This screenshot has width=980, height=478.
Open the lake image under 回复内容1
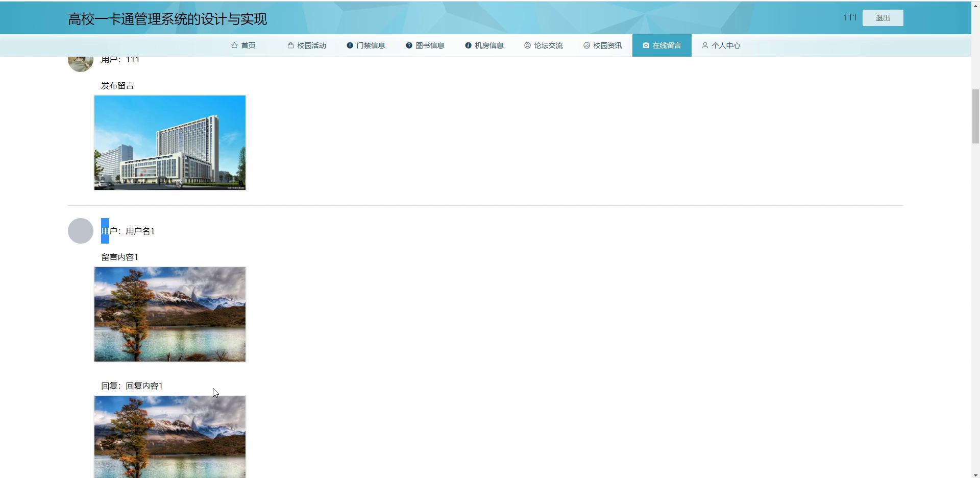point(170,437)
